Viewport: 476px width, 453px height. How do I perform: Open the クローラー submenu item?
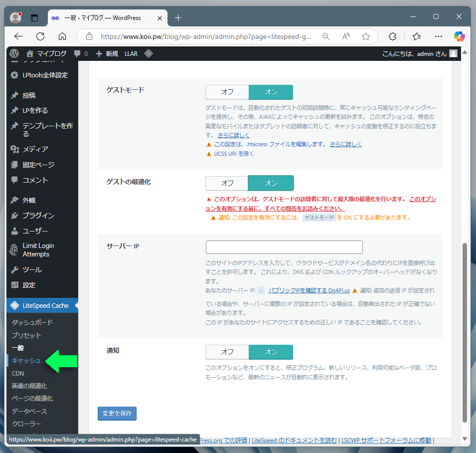tap(26, 424)
